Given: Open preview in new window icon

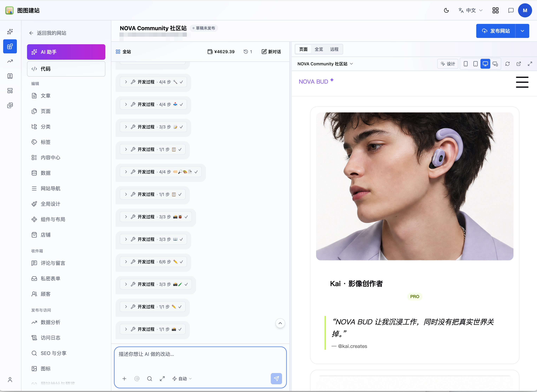Looking at the screenshot, I should tap(519, 64).
